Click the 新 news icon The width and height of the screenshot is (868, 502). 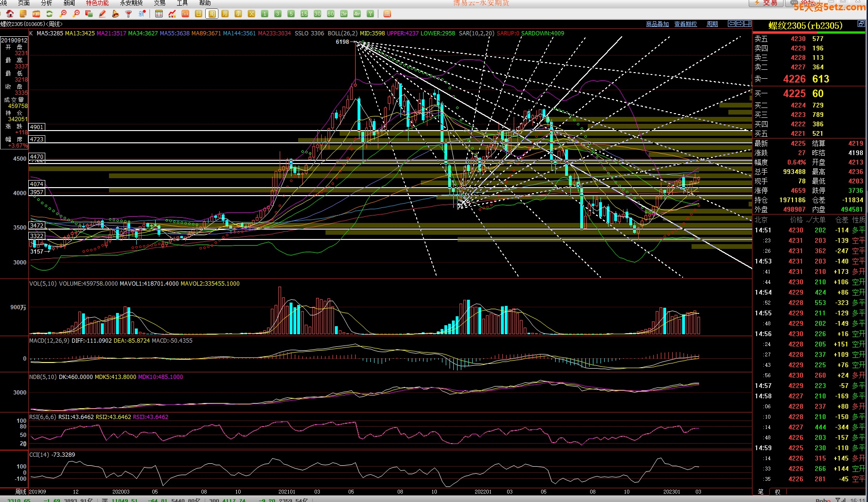pos(142,14)
